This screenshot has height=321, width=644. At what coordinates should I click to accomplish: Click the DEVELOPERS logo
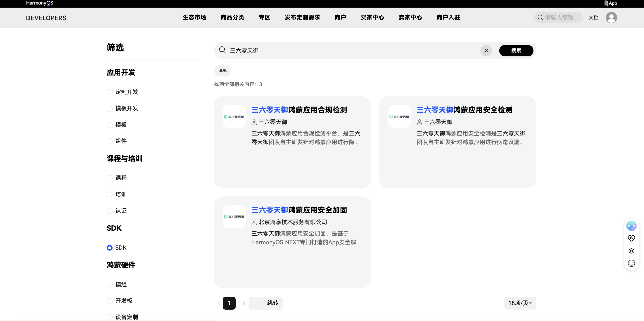[46, 18]
